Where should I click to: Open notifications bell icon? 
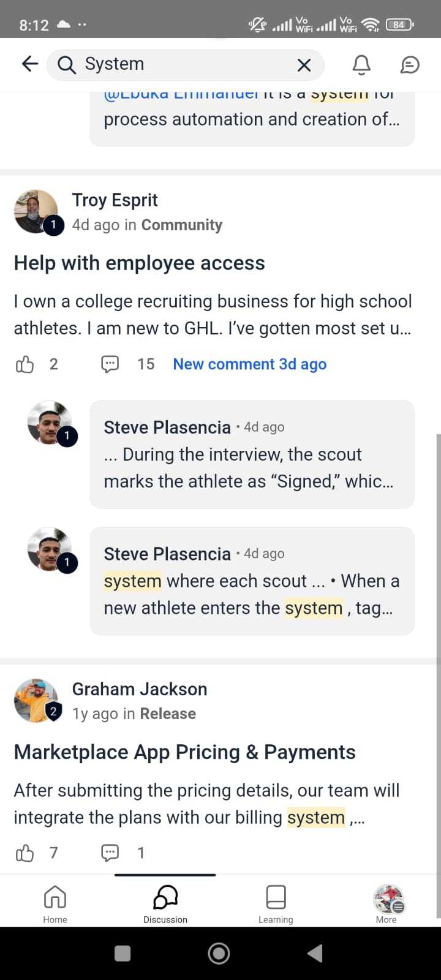(361, 65)
